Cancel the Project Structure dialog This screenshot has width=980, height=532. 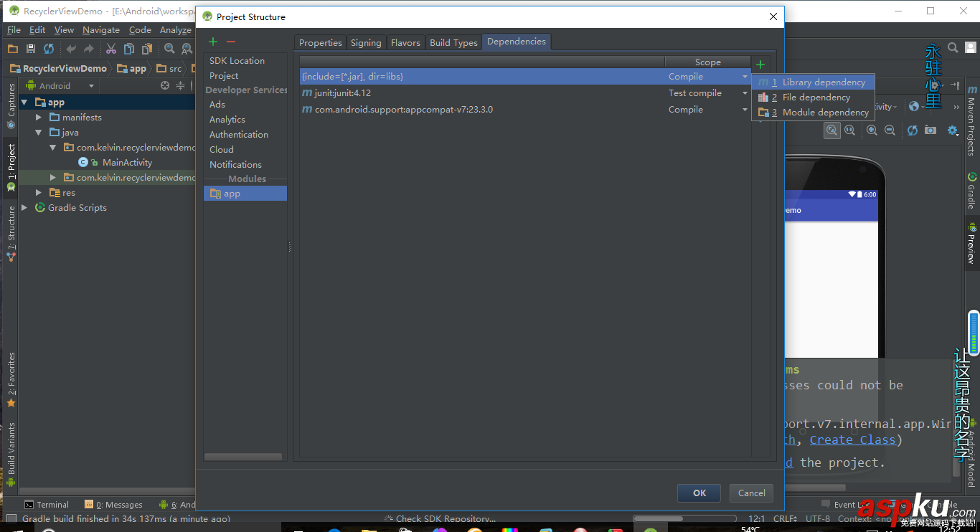(752, 493)
